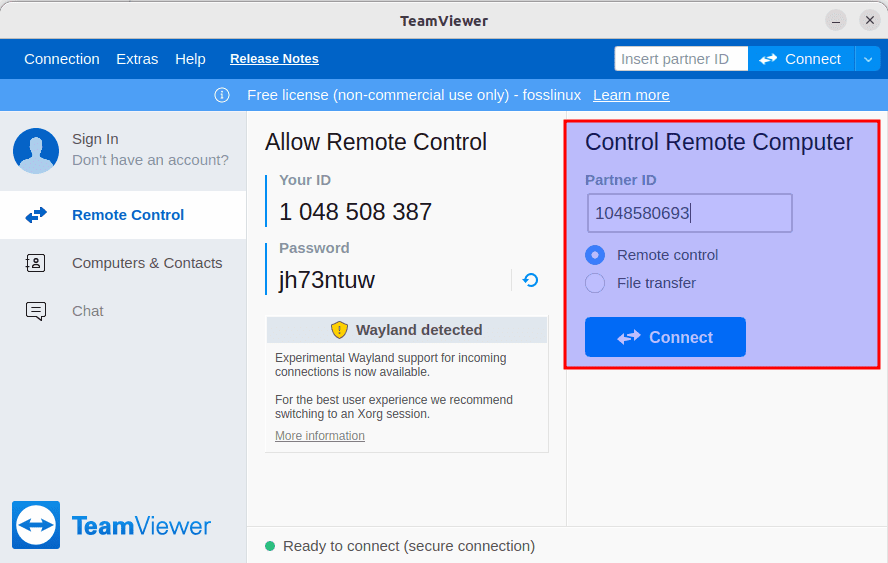Click the TeamViewer logo at bottom left
Viewport: 888px width, 563px height.
[x=36, y=525]
